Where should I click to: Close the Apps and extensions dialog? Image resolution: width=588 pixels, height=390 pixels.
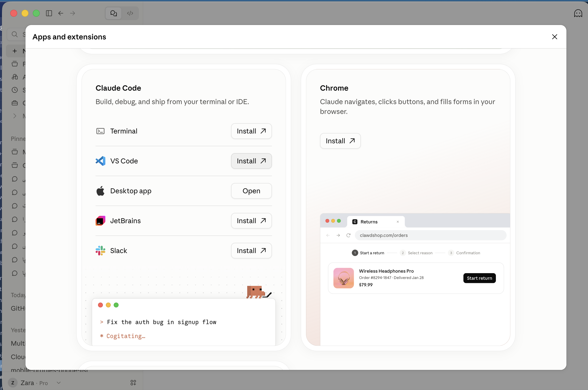pos(554,37)
